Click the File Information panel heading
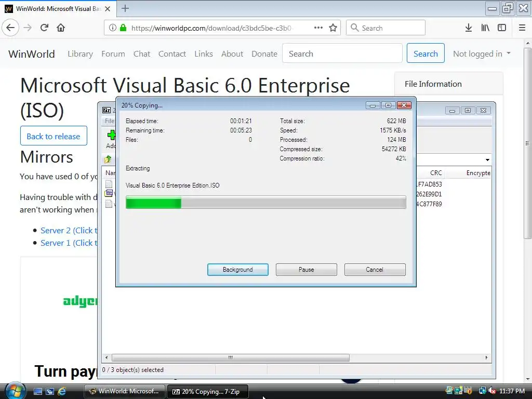The width and height of the screenshot is (532, 399). [433, 84]
